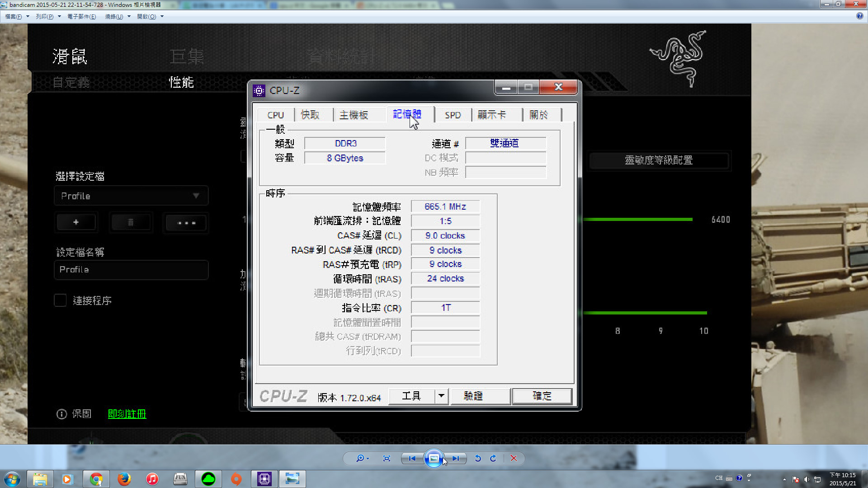Add a new profile with the plus button

coord(76,222)
